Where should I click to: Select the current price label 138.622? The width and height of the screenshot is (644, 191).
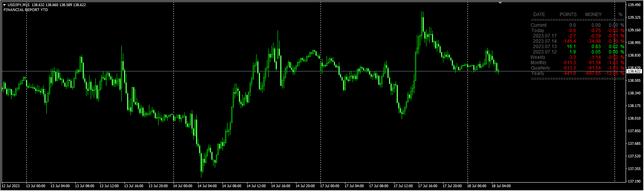(634, 71)
